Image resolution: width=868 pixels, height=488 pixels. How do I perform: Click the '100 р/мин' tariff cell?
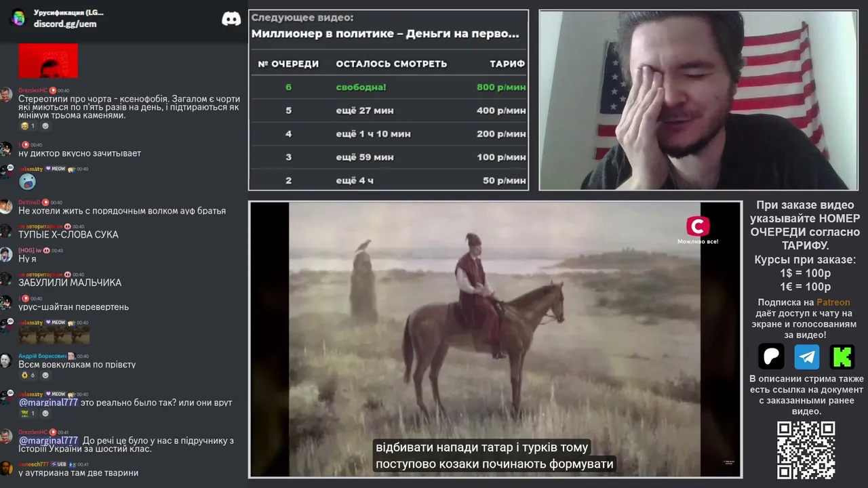501,157
